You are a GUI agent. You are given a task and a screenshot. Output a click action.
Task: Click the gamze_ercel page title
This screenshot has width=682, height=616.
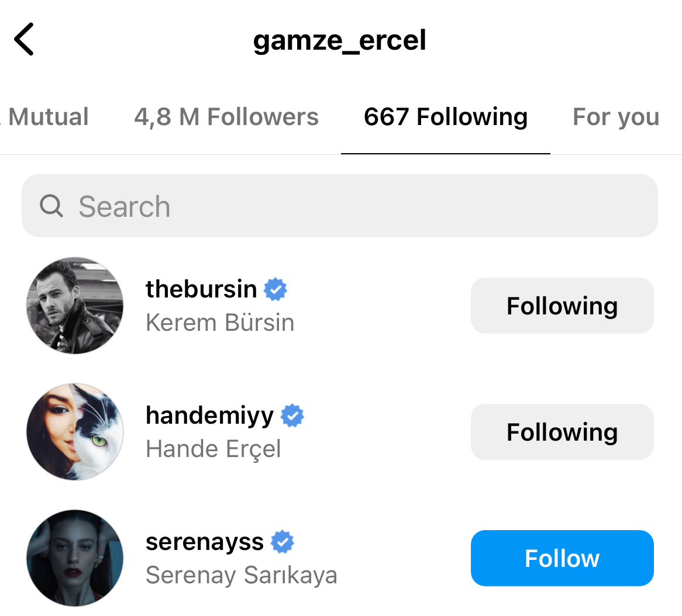(340, 40)
